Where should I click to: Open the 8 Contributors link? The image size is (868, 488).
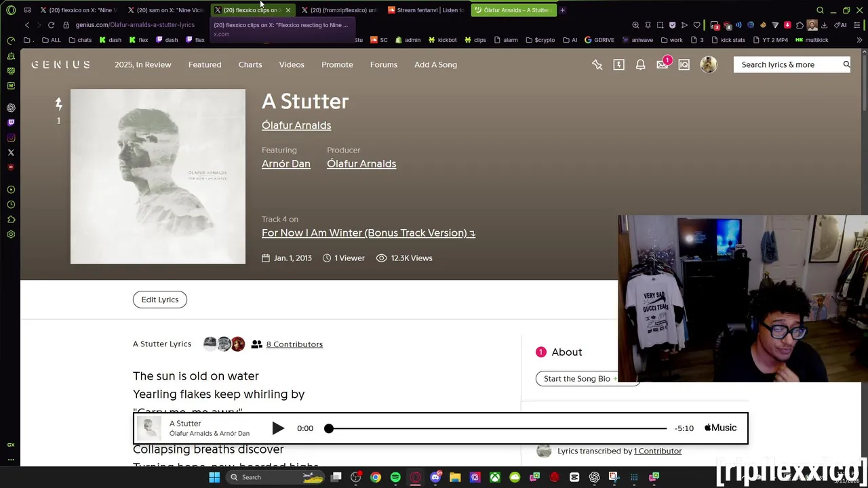(x=294, y=344)
